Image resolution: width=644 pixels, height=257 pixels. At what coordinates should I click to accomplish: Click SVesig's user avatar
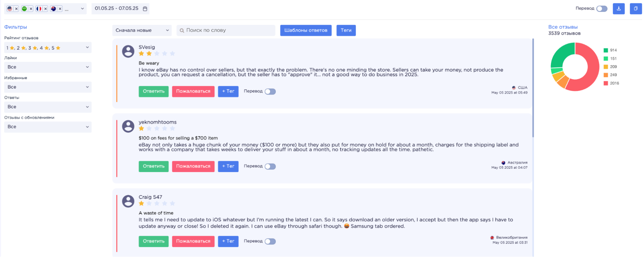(128, 51)
